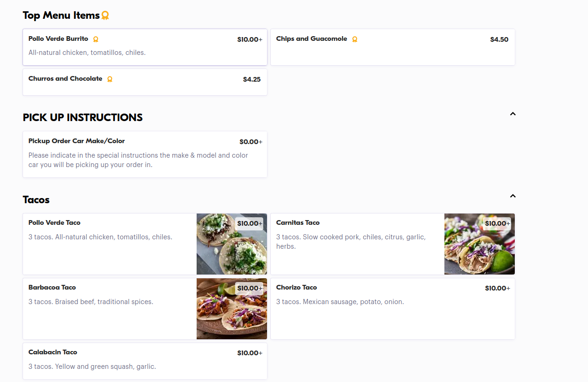Click the Carnitas Taco title
The image size is (588, 382).
[298, 223]
